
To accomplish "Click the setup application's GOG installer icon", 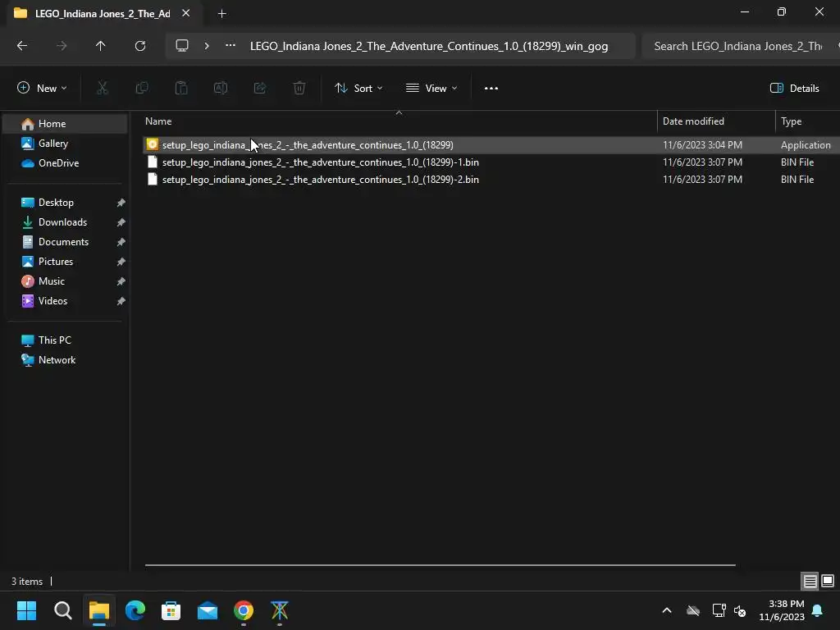I will [x=152, y=144].
